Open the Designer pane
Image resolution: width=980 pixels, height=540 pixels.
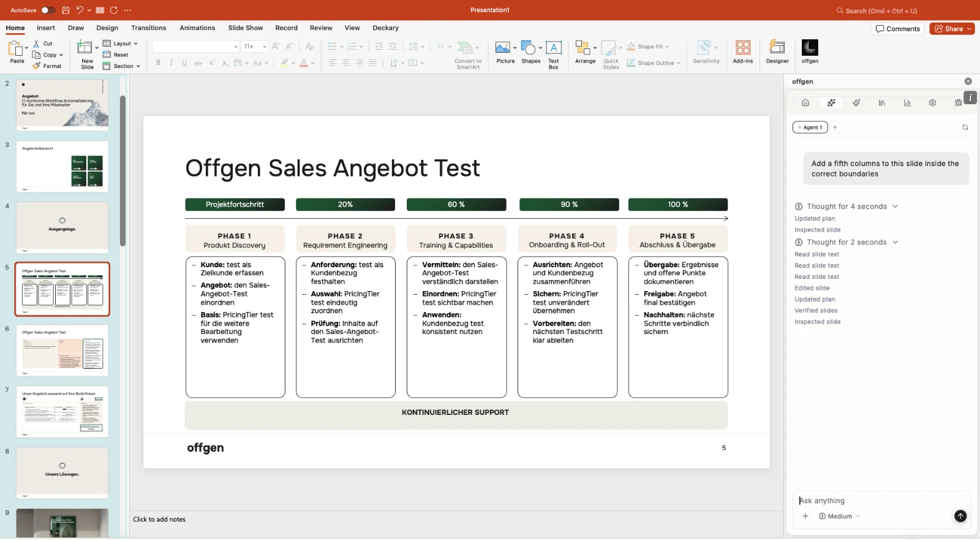click(x=777, y=51)
